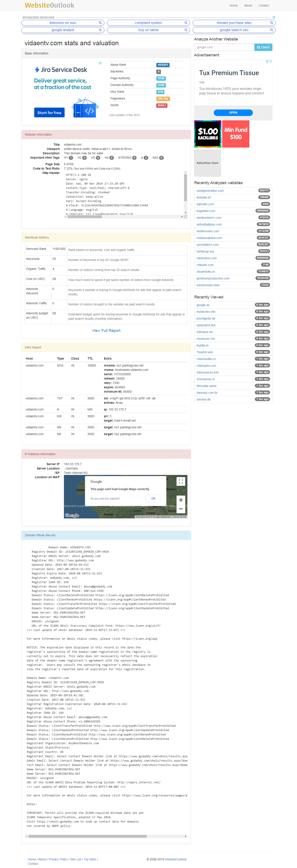Screen dimensions: 297x868
Task: Click 'Start for free' Jira button
Action: pyautogui.click(x=49, y=113)
